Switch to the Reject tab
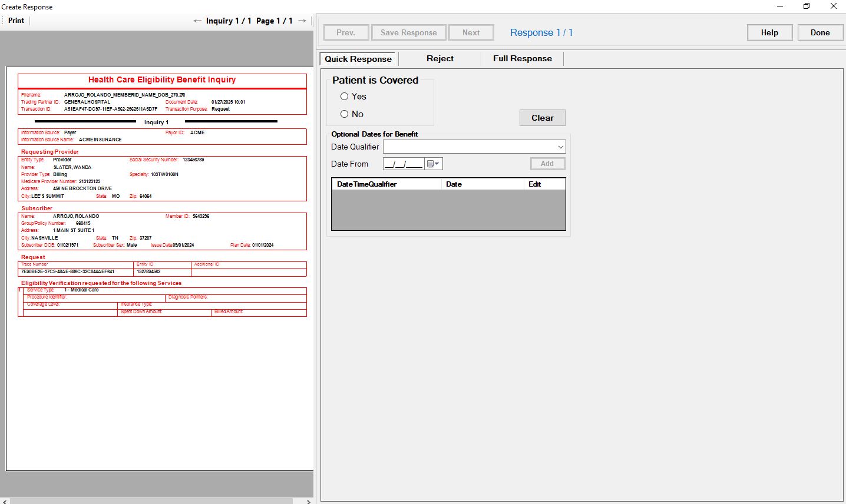Image resolution: width=846 pixels, height=504 pixels. 440,58
